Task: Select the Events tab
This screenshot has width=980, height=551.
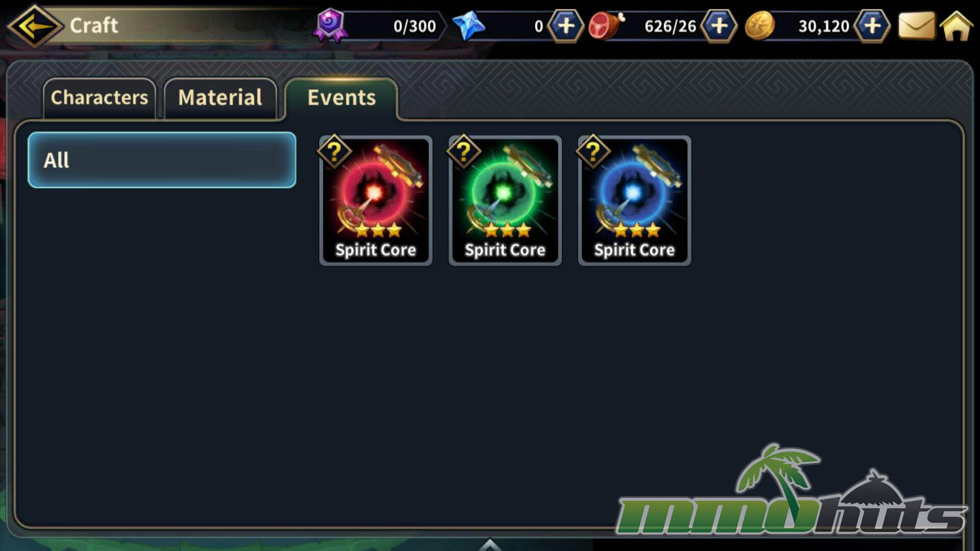Action: pyautogui.click(x=341, y=97)
